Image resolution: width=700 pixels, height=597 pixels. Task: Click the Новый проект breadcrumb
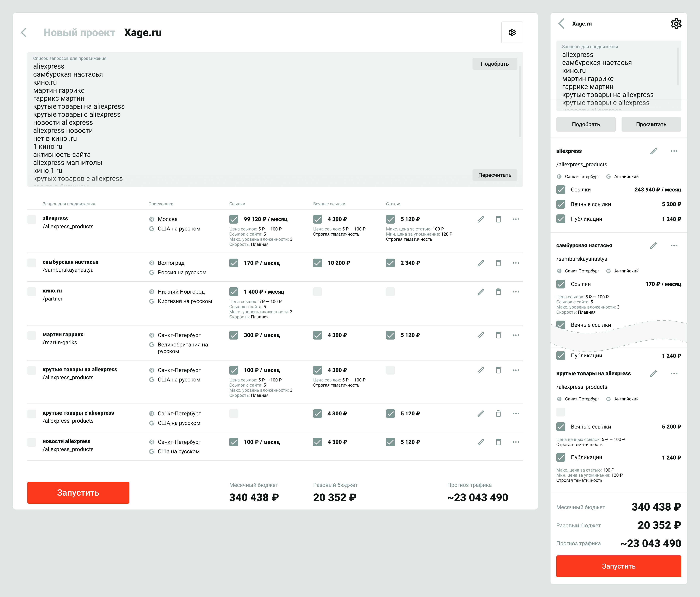coord(79,32)
